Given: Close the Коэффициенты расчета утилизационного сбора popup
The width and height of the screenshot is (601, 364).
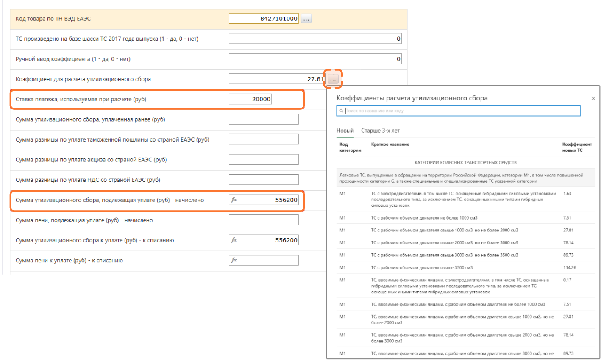Looking at the screenshot, I should [x=593, y=98].
